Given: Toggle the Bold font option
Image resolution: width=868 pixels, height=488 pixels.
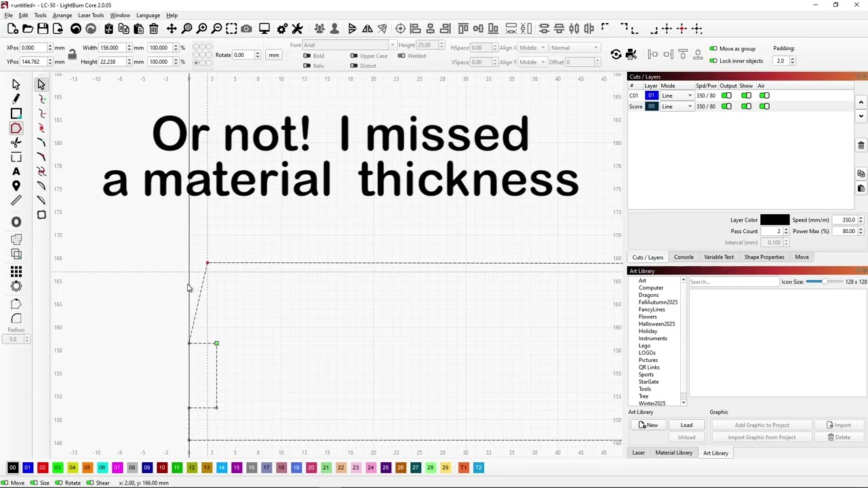Looking at the screenshot, I should 307,56.
